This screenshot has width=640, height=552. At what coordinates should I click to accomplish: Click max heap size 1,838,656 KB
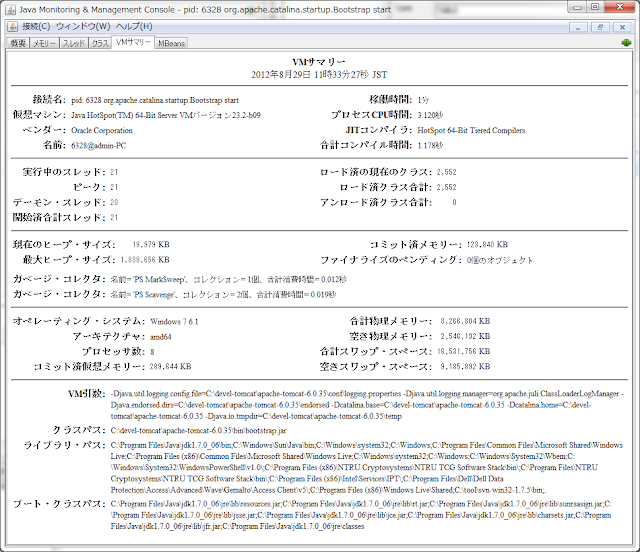[145, 260]
